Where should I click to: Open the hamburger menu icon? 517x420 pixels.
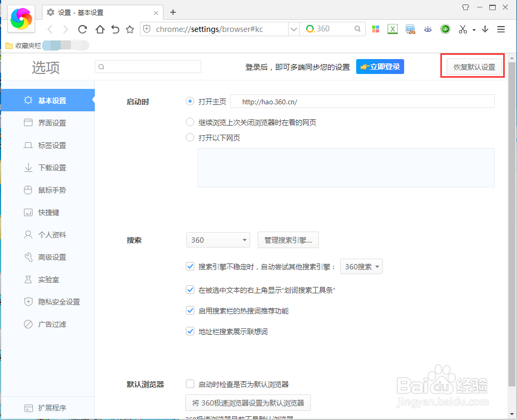click(501, 29)
